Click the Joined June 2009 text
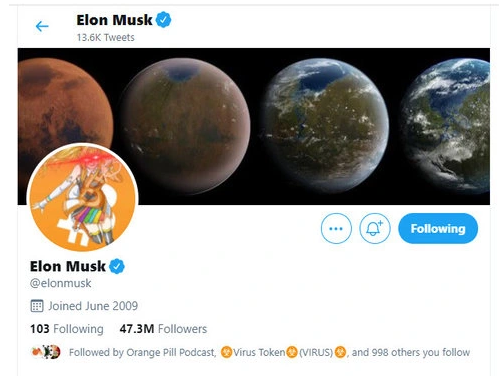Screen dimensions: 499x376 click(x=93, y=306)
